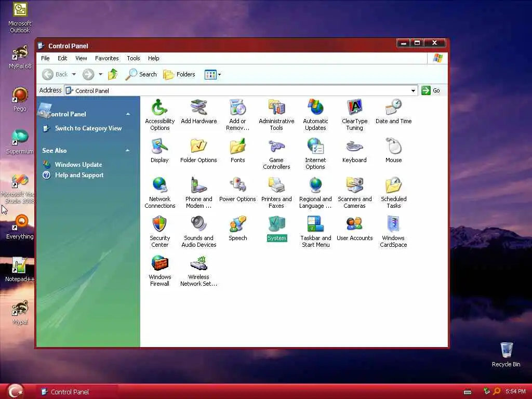Open Security Center icon
Viewport: 532px width, 399px height.
coord(159,232)
